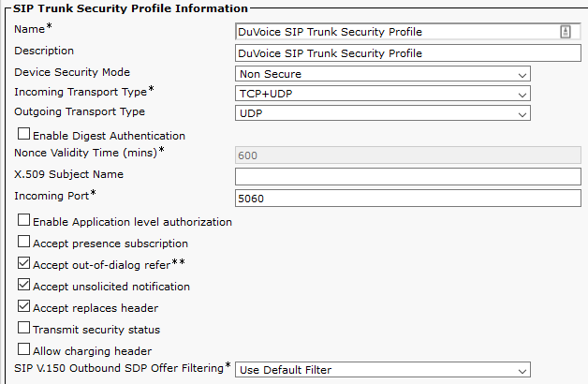Image resolution: width=588 pixels, height=384 pixels.
Task: Click the Incoming Port field
Action: tap(408, 199)
